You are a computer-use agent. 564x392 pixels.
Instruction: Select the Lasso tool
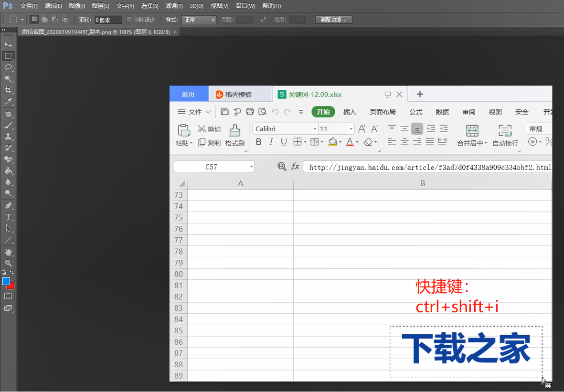coord(8,67)
